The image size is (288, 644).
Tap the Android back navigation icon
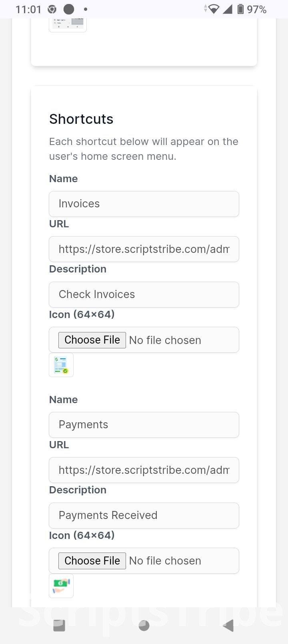(x=228, y=626)
